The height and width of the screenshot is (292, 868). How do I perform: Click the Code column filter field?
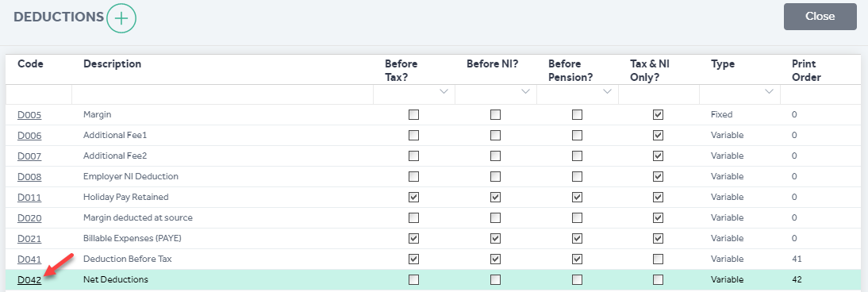39,94
